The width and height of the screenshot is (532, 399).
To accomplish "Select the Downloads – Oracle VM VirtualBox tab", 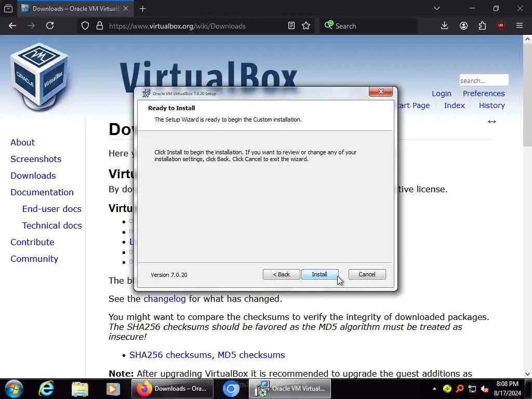I will point(75,8).
